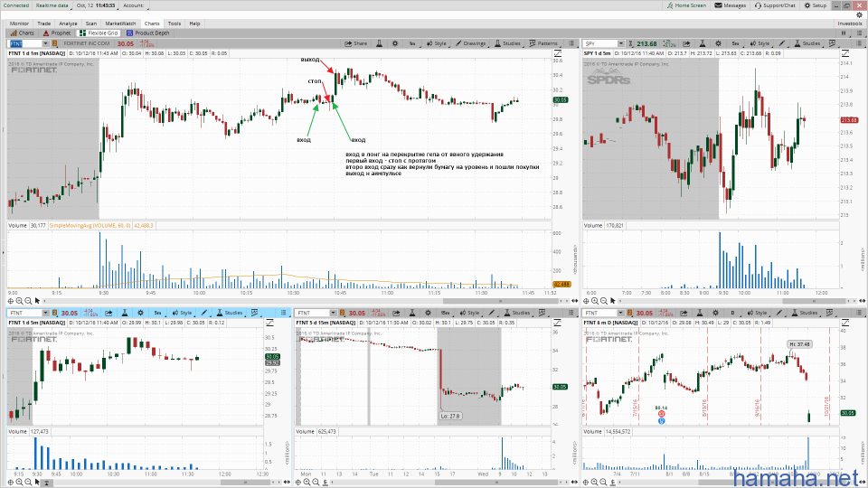Open Style dropdown on FTNT 1m chart
This screenshot has width=868, height=488.
point(437,43)
